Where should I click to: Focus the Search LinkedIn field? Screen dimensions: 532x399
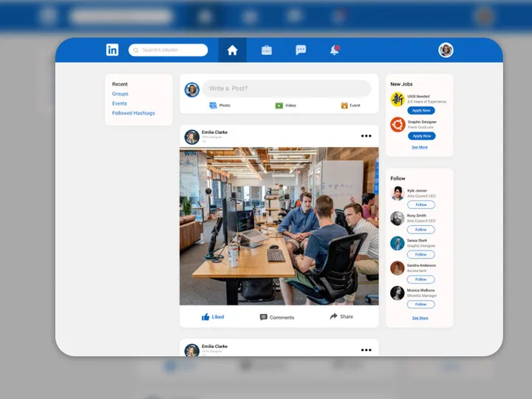point(168,50)
